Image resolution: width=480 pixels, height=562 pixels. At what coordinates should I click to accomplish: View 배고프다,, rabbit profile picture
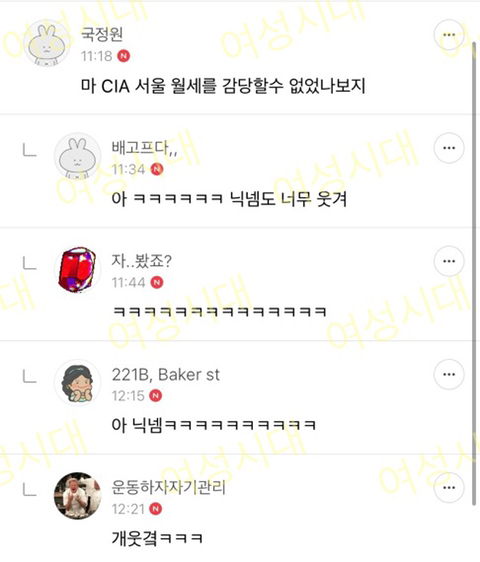pos(77,156)
